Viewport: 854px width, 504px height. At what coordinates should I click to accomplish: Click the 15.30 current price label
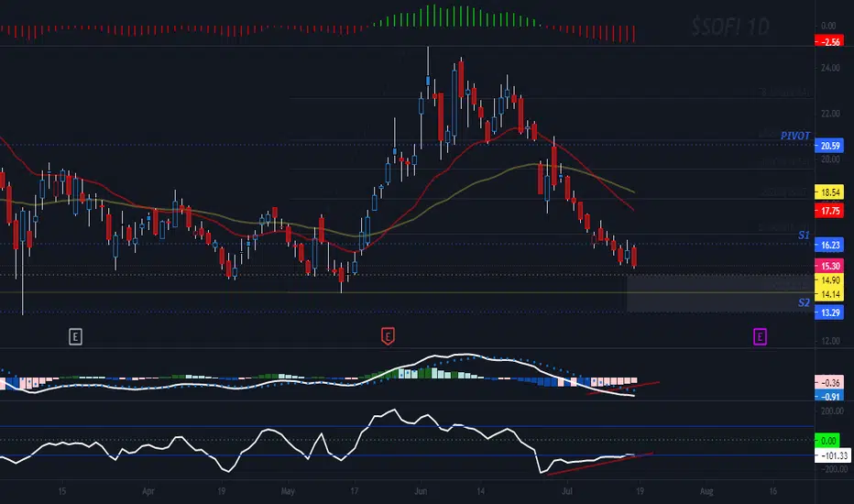point(829,266)
